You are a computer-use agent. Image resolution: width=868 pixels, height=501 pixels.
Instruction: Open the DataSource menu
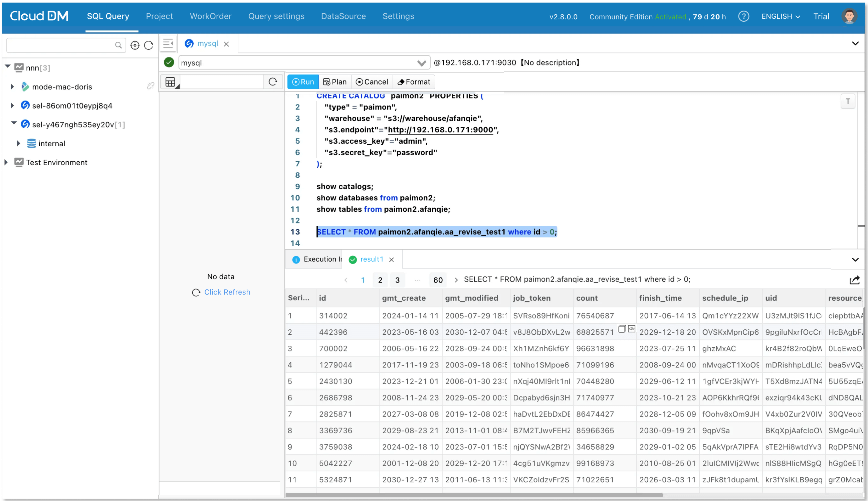pyautogui.click(x=343, y=16)
